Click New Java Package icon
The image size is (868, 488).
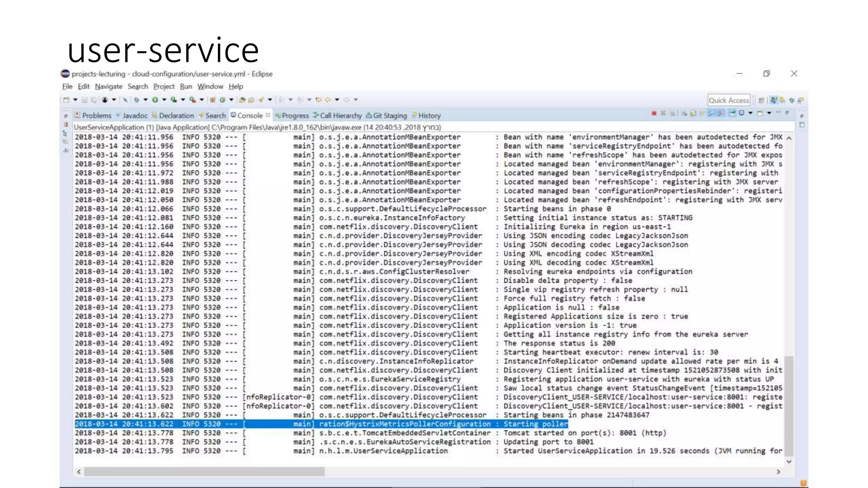tap(213, 100)
